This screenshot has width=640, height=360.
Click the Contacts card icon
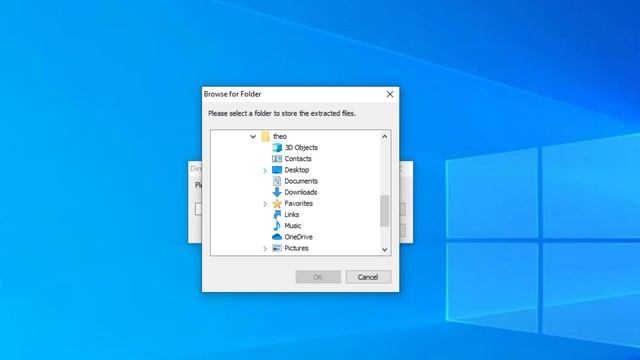tap(277, 159)
